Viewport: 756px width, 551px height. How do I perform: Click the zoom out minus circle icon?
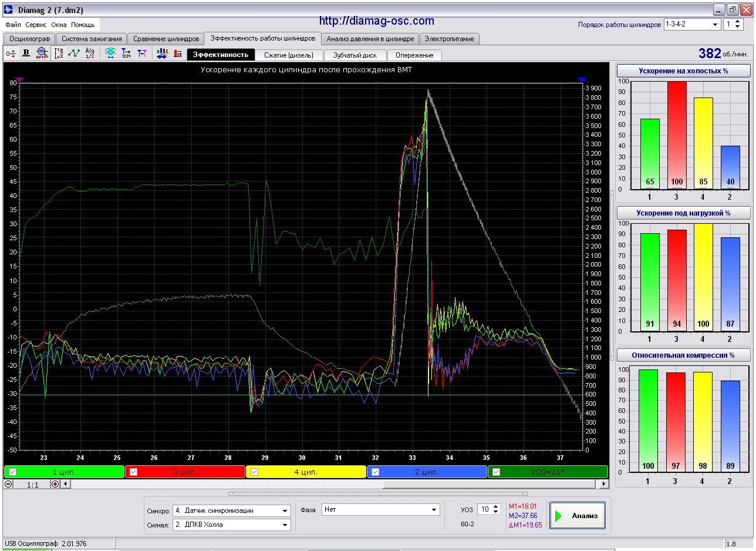point(8,484)
